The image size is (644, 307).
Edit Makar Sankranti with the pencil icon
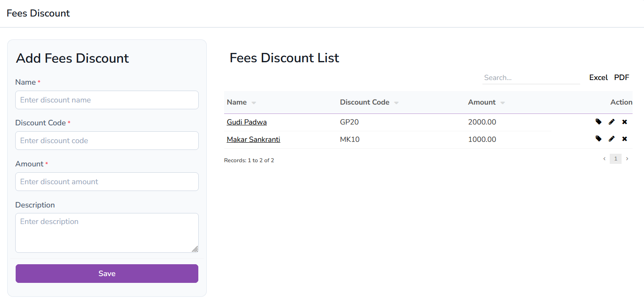[611, 138]
